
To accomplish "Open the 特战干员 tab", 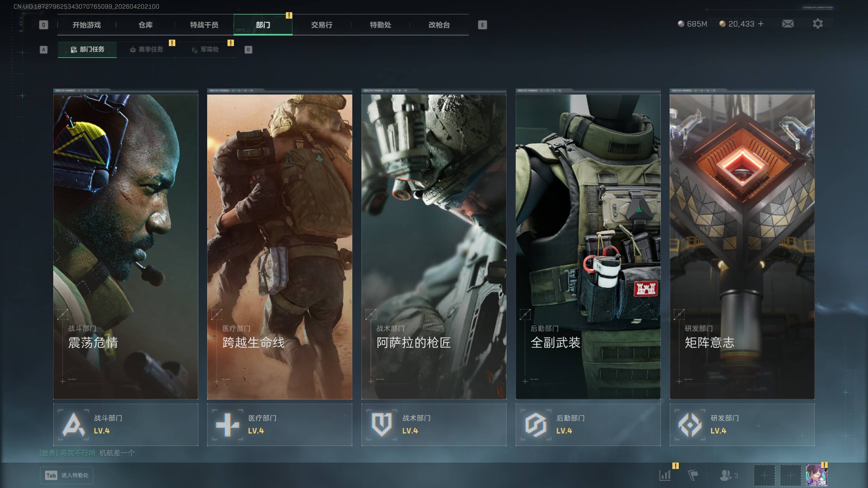I will 204,25.
